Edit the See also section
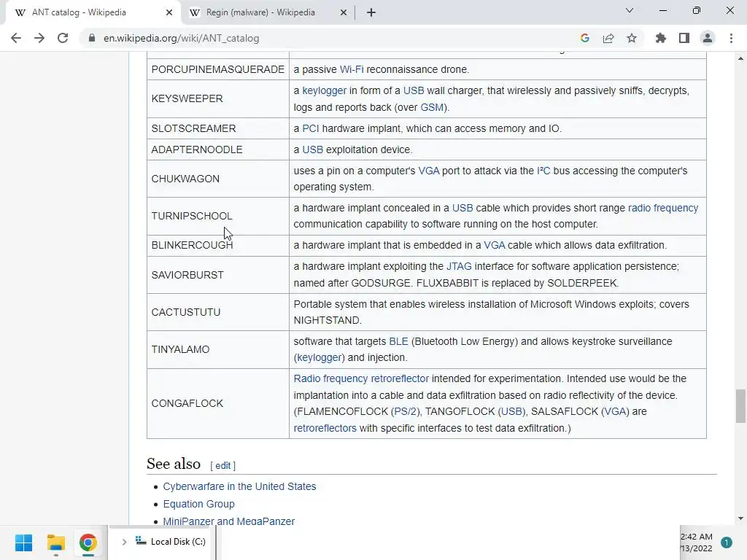Screen dimensions: 747x560 point(222,466)
